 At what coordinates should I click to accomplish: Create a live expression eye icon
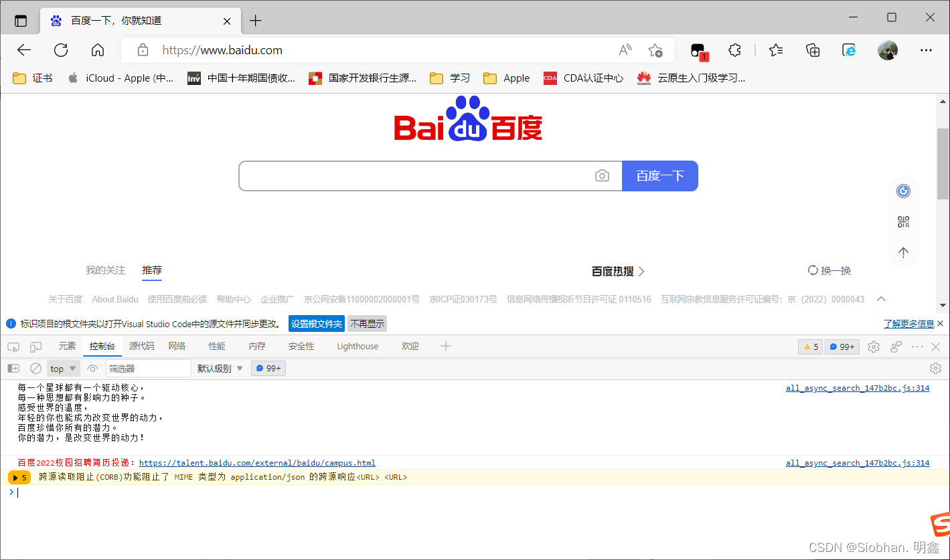(x=92, y=368)
